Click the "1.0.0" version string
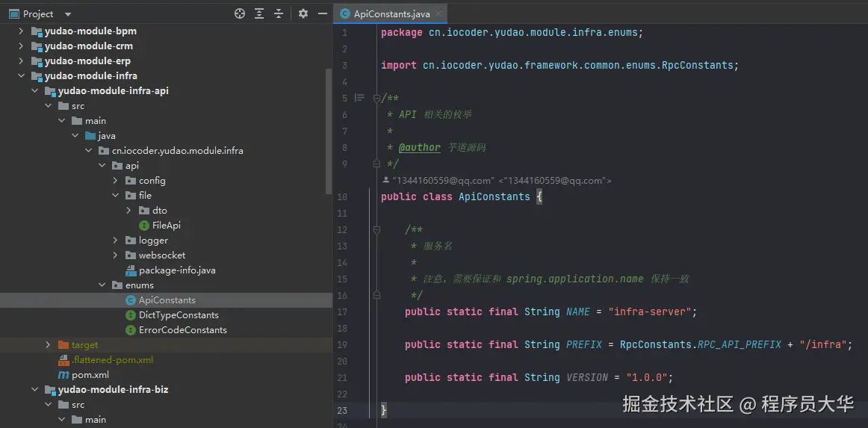The image size is (868, 428). [647, 378]
